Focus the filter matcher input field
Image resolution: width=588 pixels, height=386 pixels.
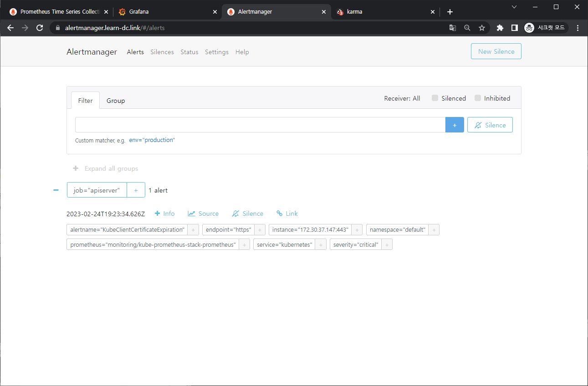tap(260, 125)
